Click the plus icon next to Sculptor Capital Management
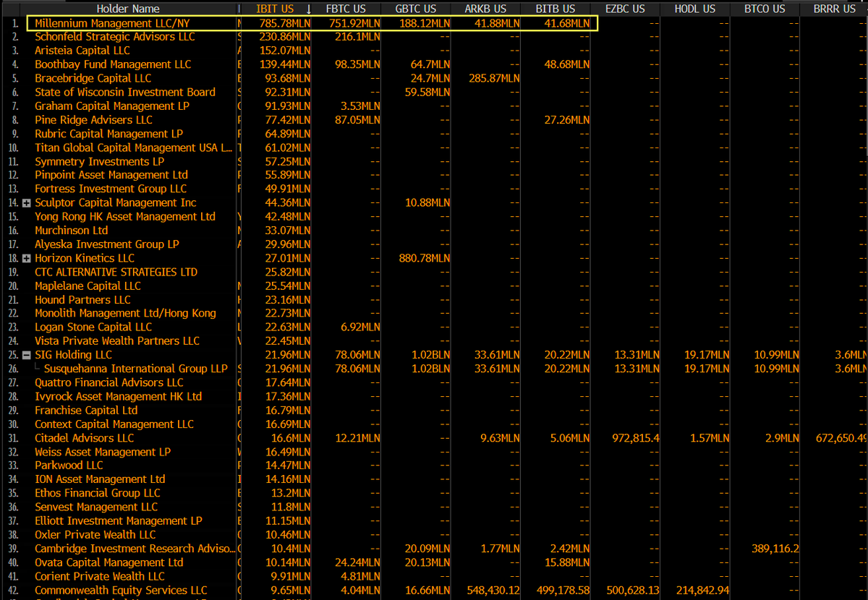The width and height of the screenshot is (868, 600). [25, 203]
